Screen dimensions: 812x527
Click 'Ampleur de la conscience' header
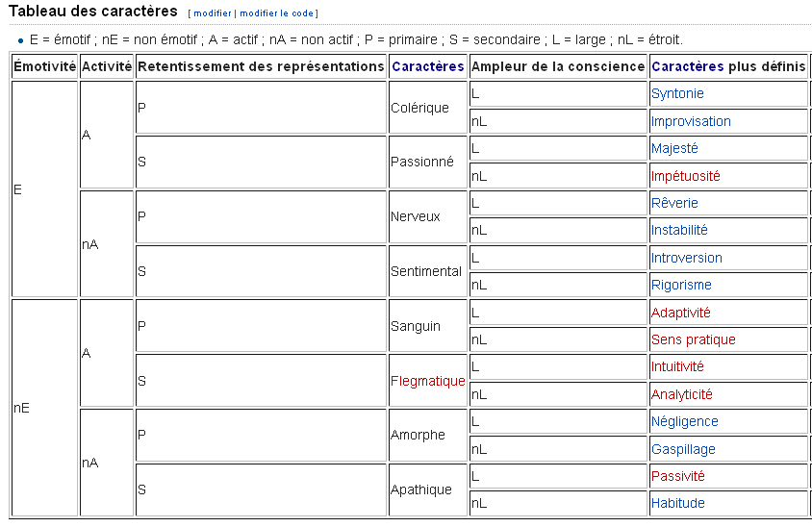pyautogui.click(x=558, y=66)
